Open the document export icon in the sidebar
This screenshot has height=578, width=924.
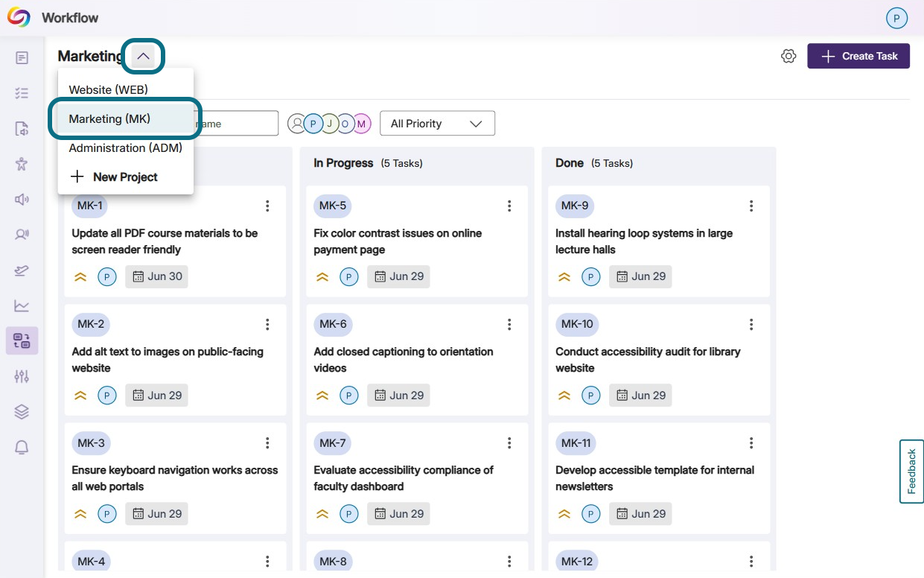pyautogui.click(x=22, y=129)
